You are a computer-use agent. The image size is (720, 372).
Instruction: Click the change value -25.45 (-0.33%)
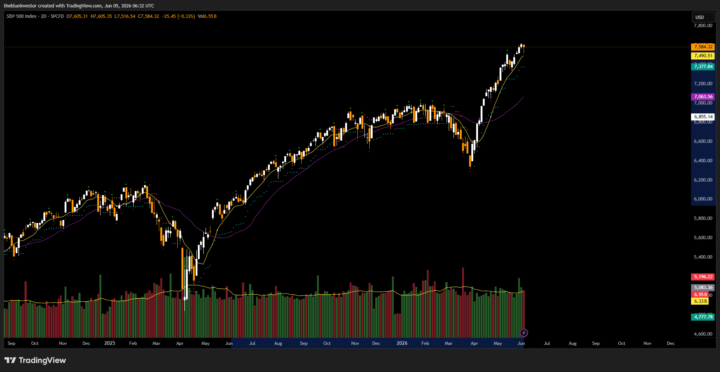click(180, 17)
